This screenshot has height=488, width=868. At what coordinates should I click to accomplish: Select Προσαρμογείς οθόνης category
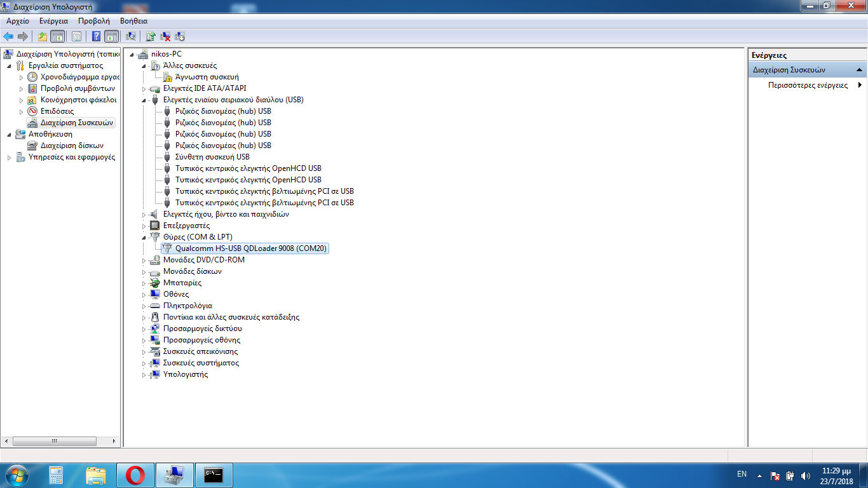coord(201,340)
